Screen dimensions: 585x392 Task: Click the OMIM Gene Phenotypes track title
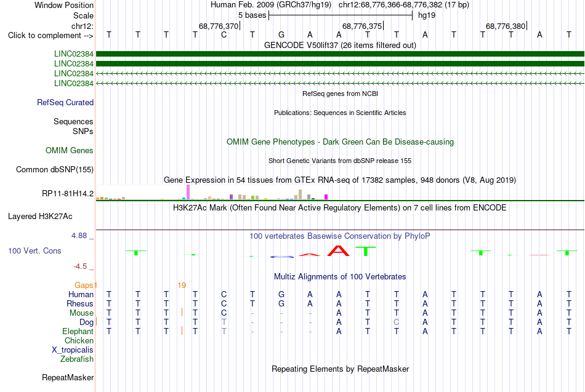click(x=340, y=142)
